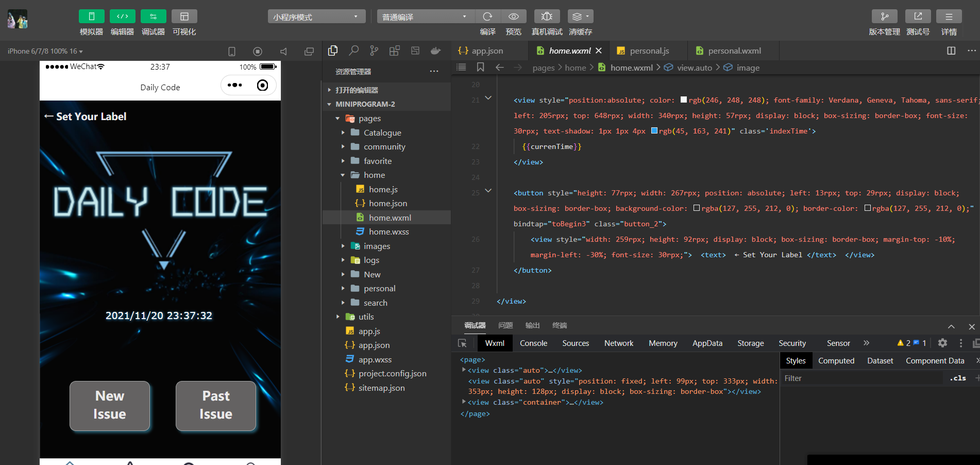Click the rgb(246, 248, 248) color swatch

tap(684, 100)
